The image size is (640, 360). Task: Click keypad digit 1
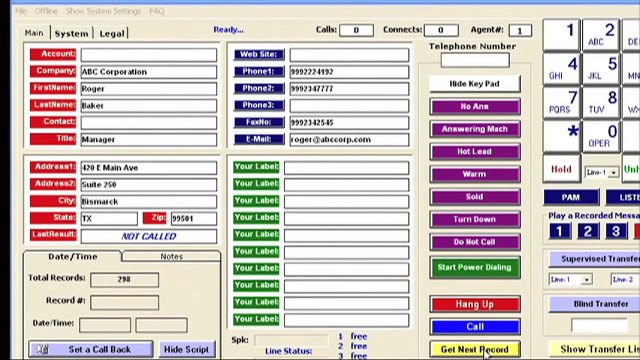pos(561,35)
